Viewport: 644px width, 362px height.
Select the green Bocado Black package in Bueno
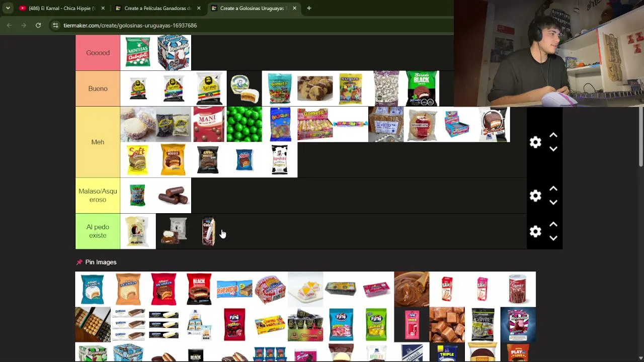[x=422, y=88]
